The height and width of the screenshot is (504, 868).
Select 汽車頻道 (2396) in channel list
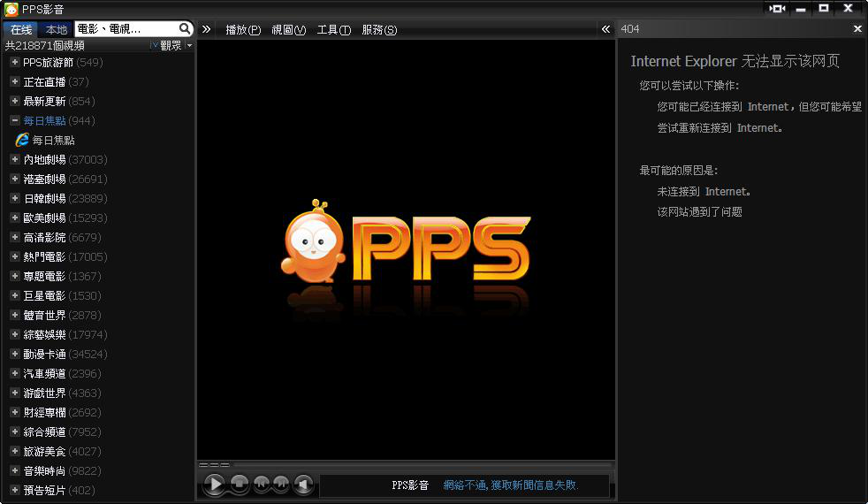[62, 373]
